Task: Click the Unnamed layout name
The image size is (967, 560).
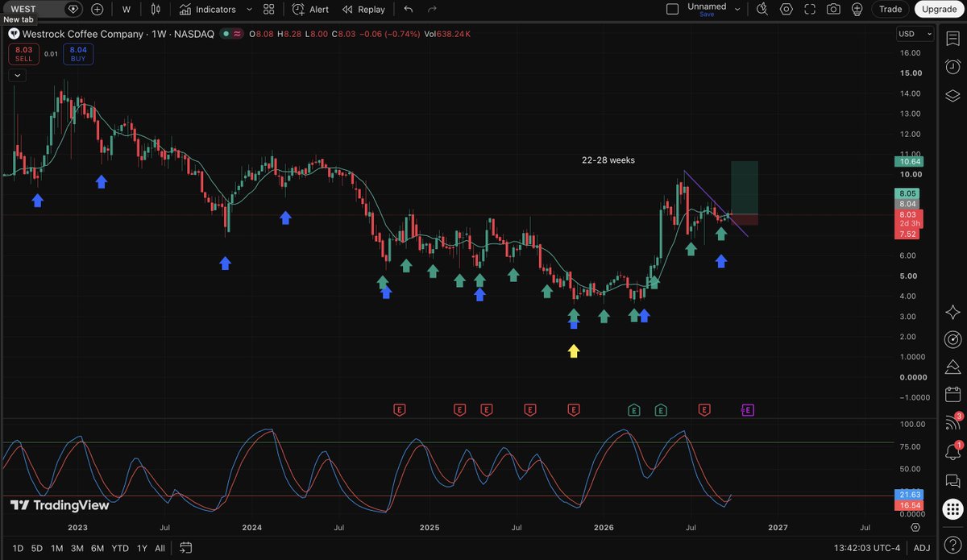Action: (x=707, y=6)
